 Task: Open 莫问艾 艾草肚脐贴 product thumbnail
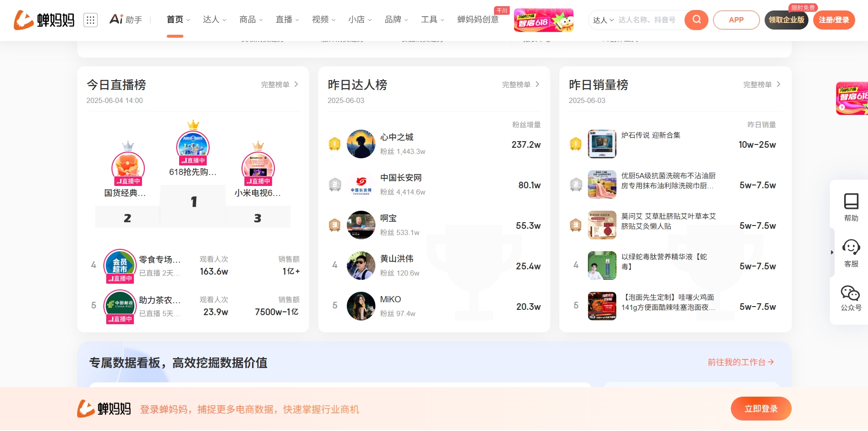(x=602, y=225)
